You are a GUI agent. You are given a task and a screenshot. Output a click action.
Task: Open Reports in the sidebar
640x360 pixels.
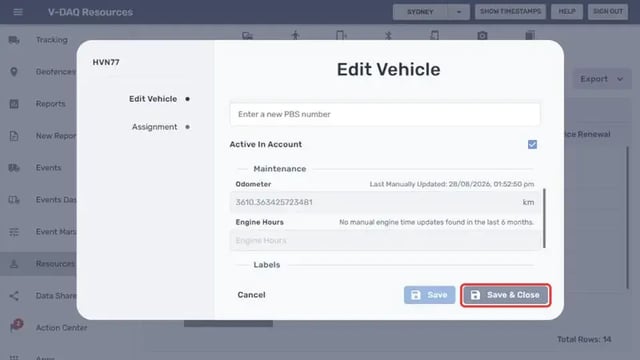click(x=50, y=104)
